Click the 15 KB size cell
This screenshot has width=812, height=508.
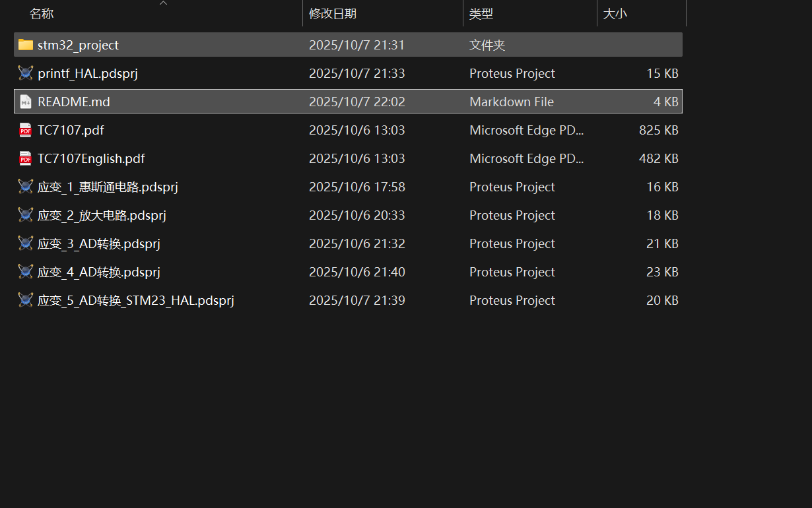[x=662, y=73]
